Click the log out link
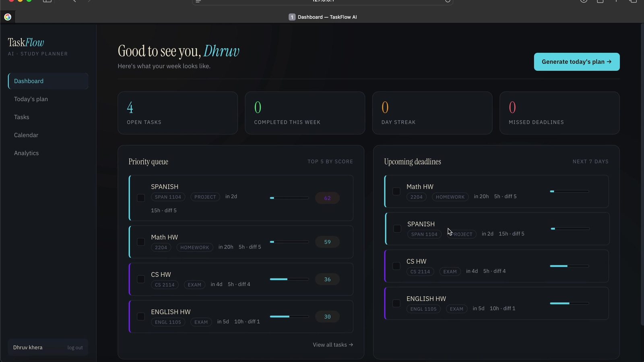 coord(75,348)
